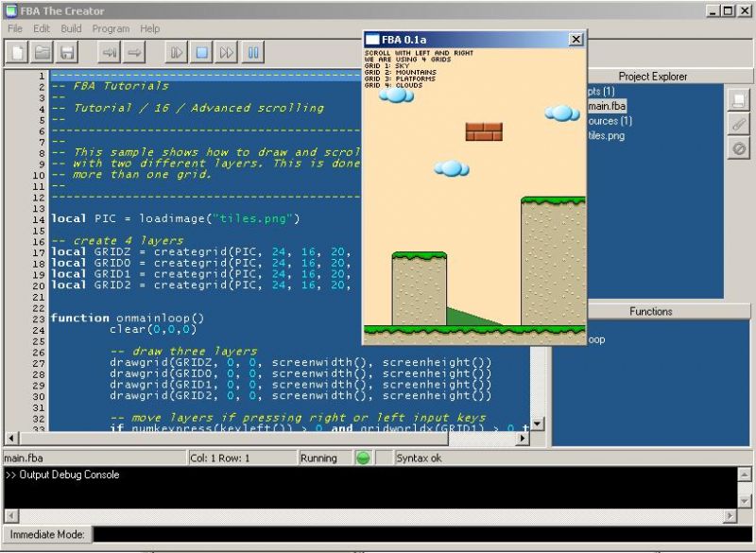Click the green running status indicator

363,458
